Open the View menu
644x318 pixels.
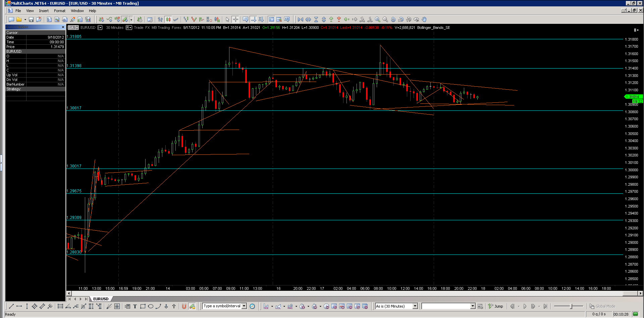tap(30, 11)
